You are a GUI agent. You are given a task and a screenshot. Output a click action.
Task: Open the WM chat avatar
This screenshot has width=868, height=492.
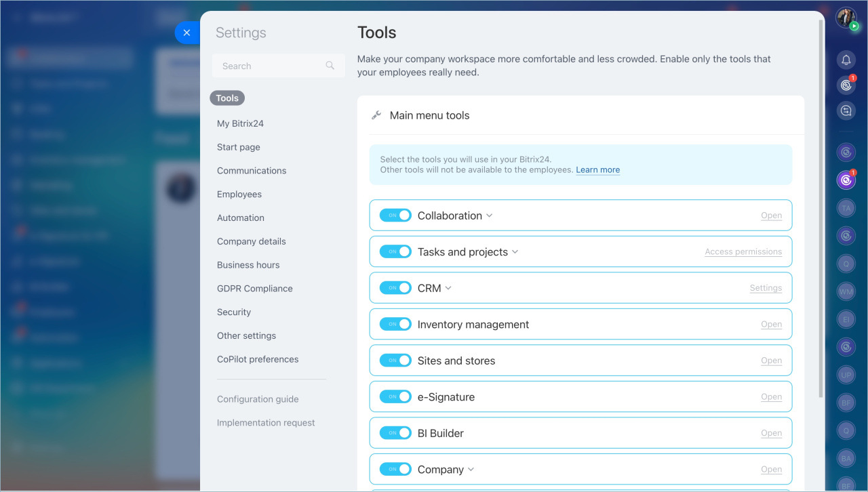(x=846, y=291)
